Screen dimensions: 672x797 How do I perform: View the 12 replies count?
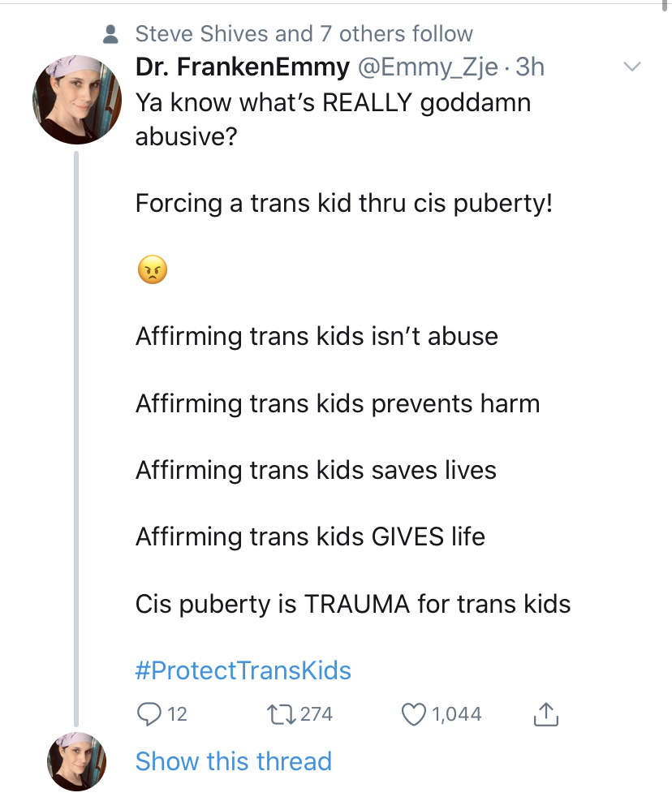coord(178,714)
